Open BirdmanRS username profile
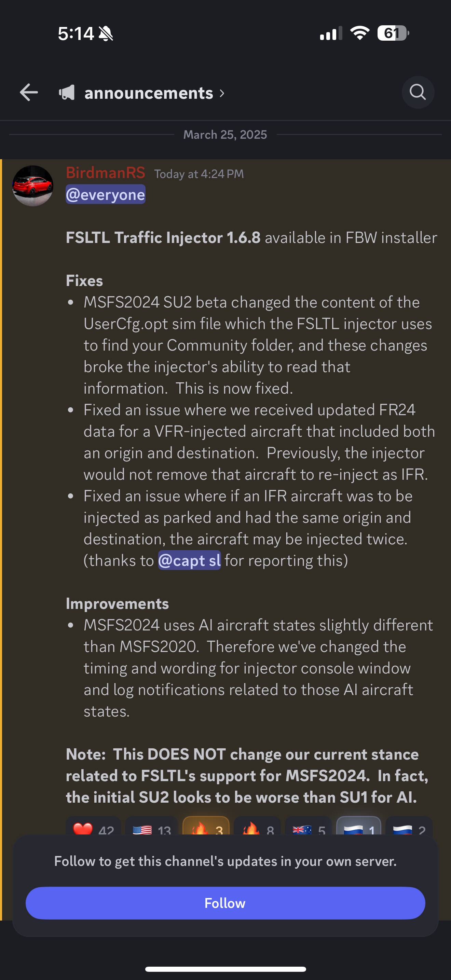451x980 pixels. tap(105, 172)
